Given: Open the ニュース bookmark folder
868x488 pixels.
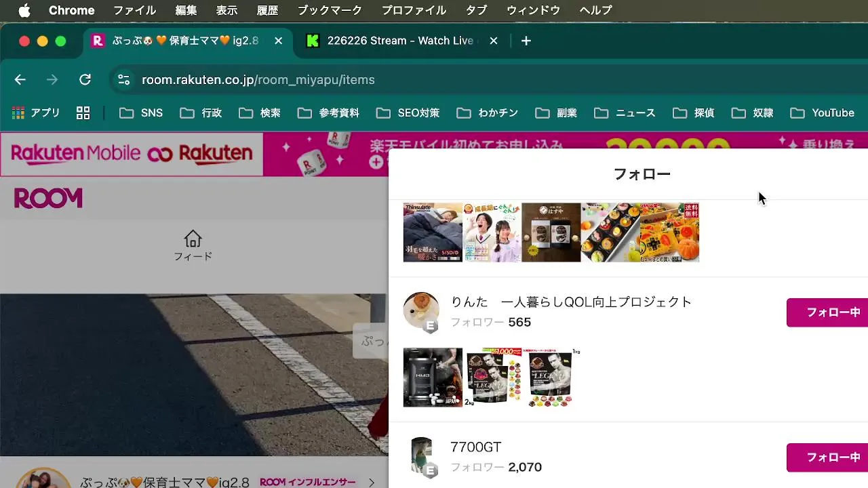Looking at the screenshot, I should [x=625, y=113].
